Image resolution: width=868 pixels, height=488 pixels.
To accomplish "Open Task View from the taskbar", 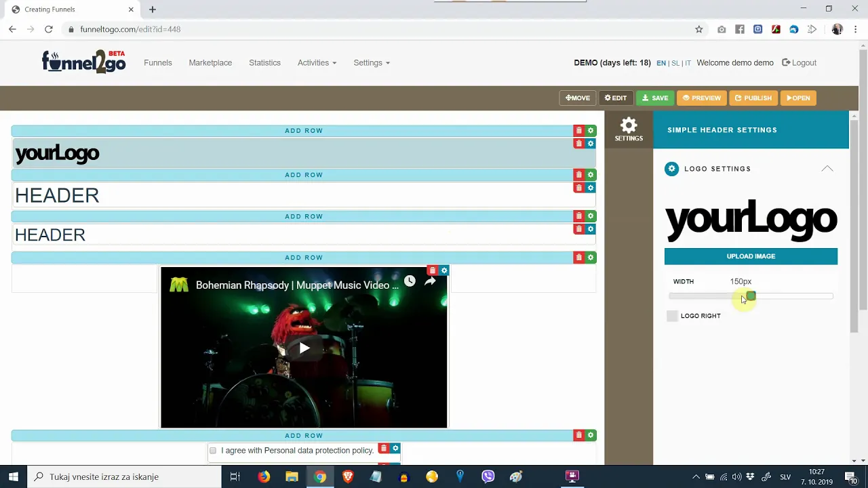I will tap(235, 476).
